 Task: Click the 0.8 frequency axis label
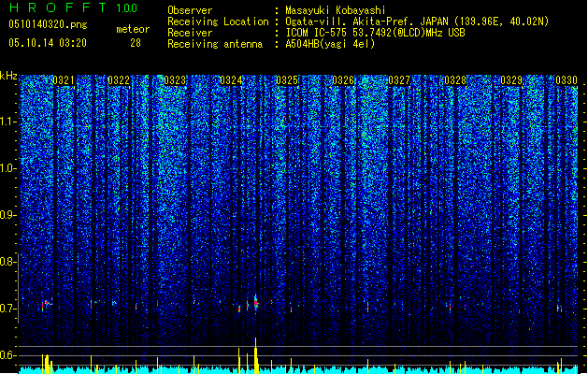[7, 262]
